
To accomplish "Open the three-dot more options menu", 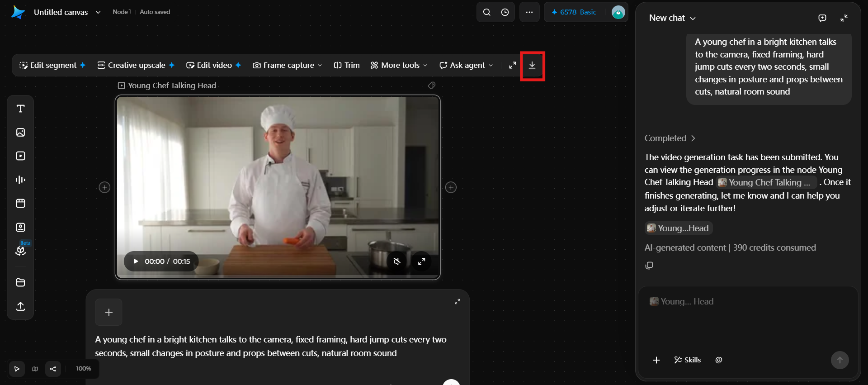I will 529,12.
